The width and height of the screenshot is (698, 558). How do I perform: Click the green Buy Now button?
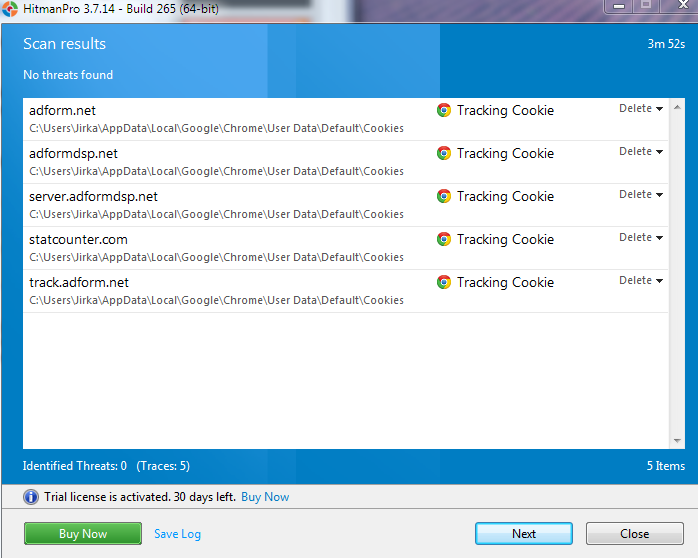coord(83,534)
